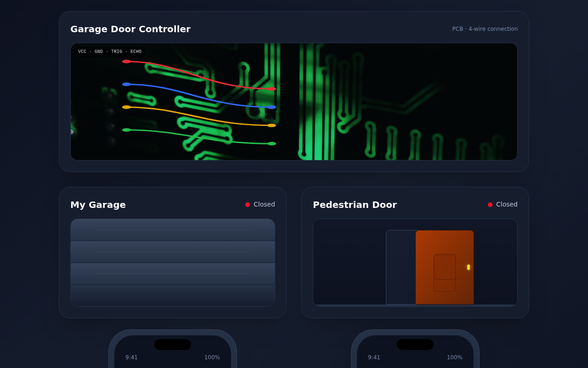This screenshot has width=588, height=368.
Task: Click the green wire's left endpoint
Action: point(127,130)
